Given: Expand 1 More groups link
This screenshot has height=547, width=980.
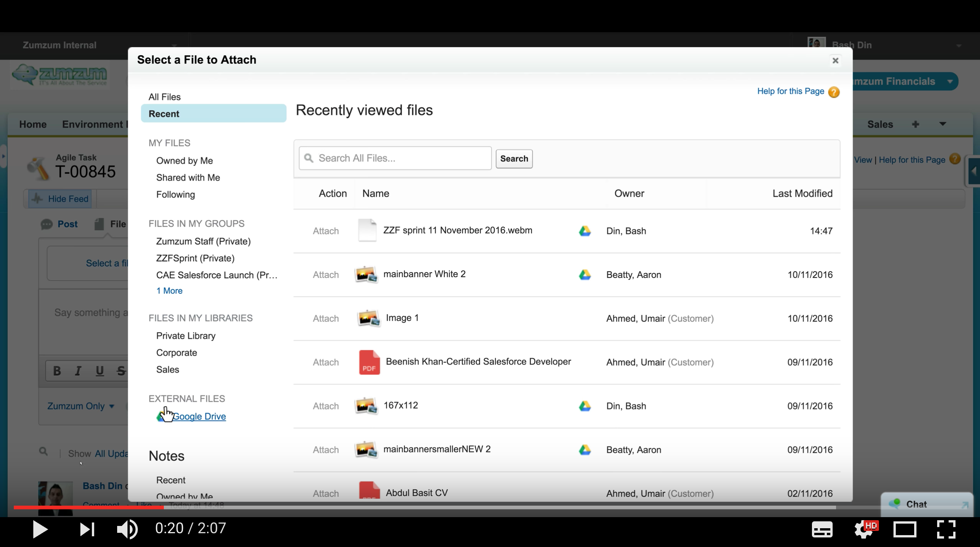Looking at the screenshot, I should click(169, 291).
